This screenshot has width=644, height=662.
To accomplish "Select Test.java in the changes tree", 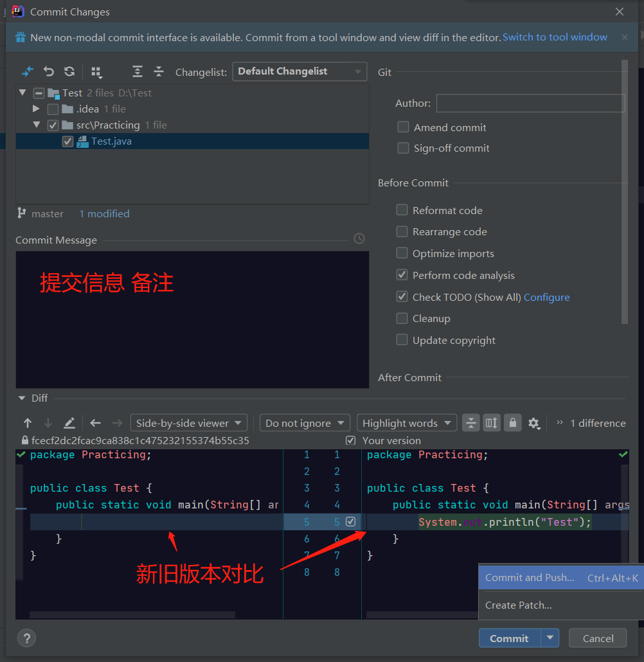I will [193, 141].
